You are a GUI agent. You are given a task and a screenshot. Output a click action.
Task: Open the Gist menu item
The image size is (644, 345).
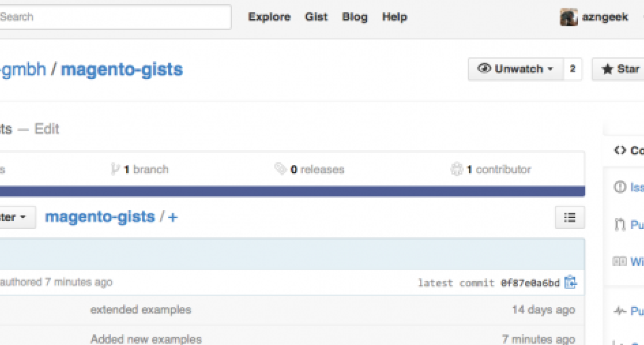(x=316, y=17)
